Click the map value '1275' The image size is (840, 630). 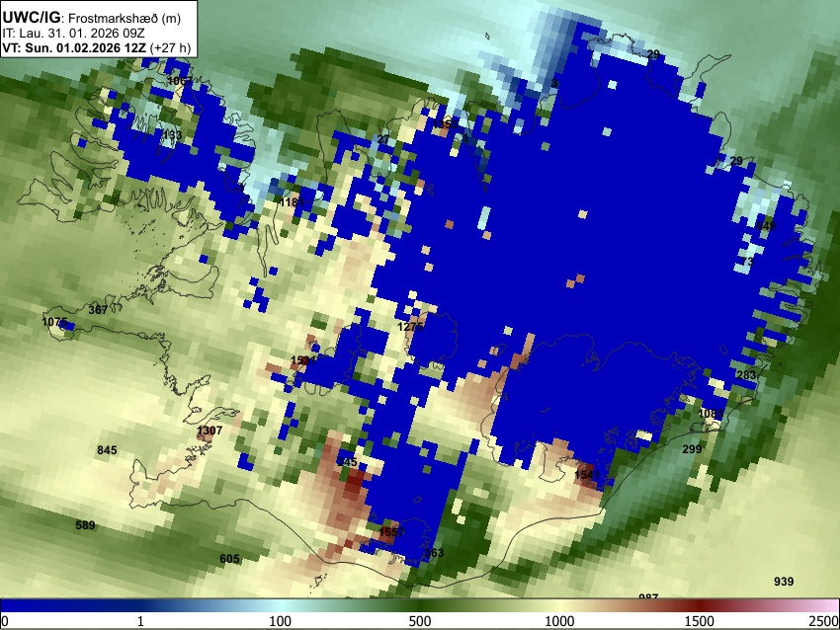coord(410,326)
